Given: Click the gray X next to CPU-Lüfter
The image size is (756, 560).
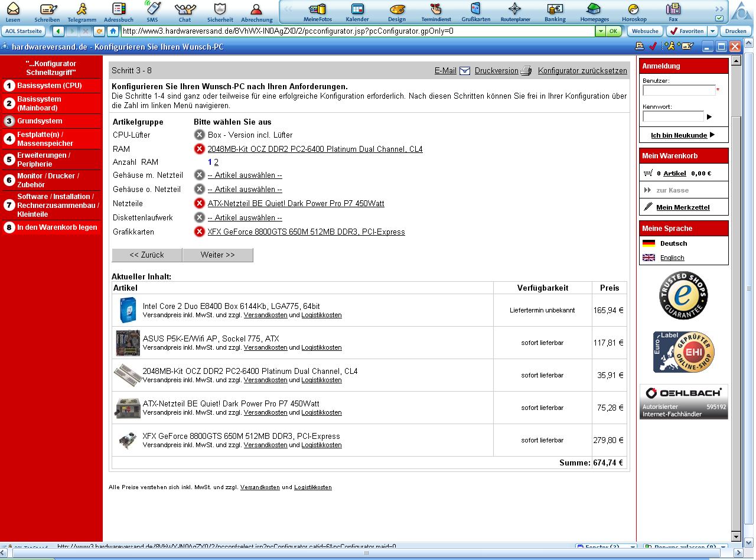Looking at the screenshot, I should click(x=200, y=135).
